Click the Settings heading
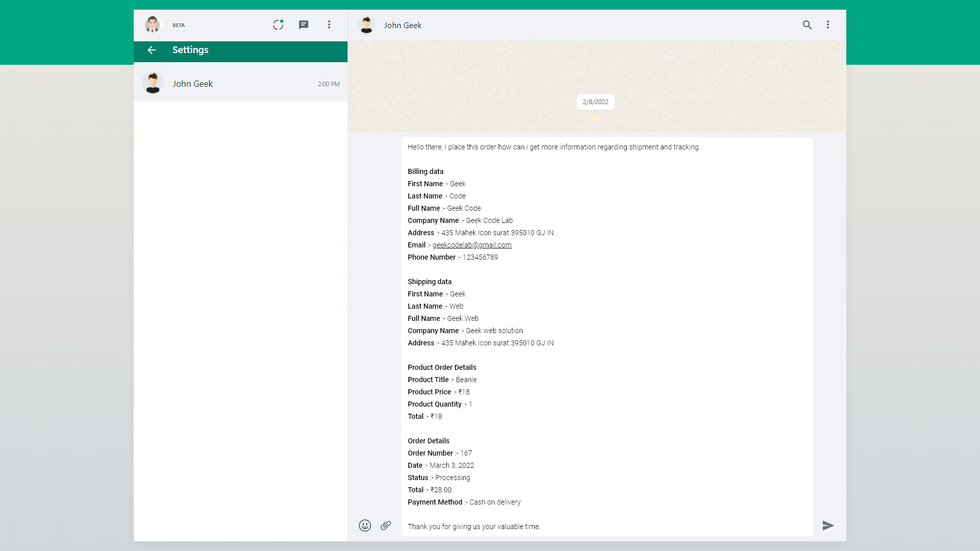Viewport: 980px width, 551px height. coord(190,50)
